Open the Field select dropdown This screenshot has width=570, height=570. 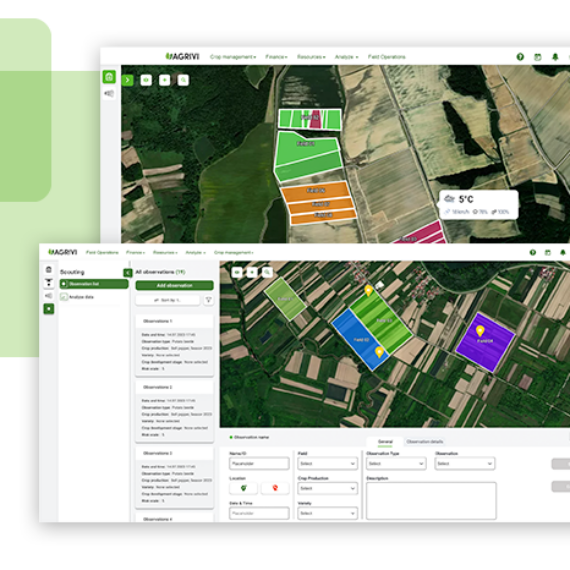click(x=328, y=463)
